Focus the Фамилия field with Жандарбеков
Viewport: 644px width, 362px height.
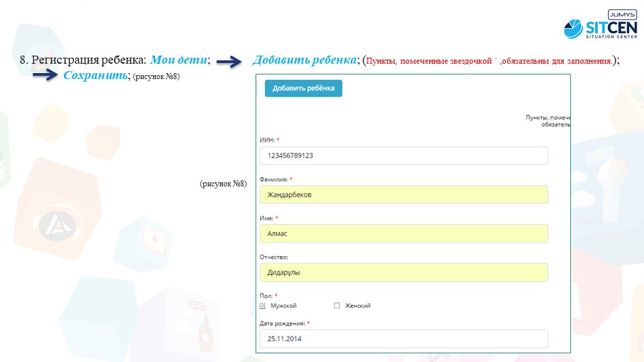tap(403, 194)
